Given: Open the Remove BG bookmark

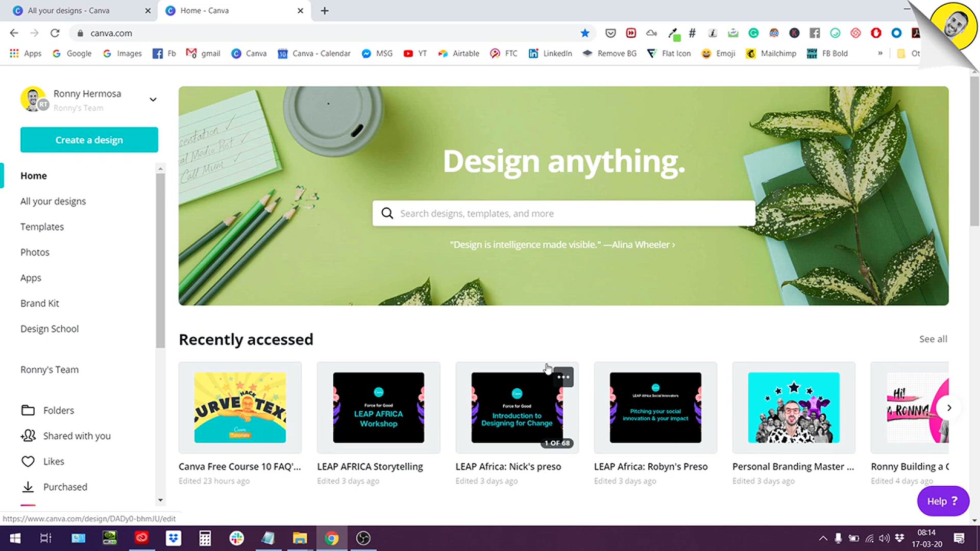Looking at the screenshot, I should point(609,54).
